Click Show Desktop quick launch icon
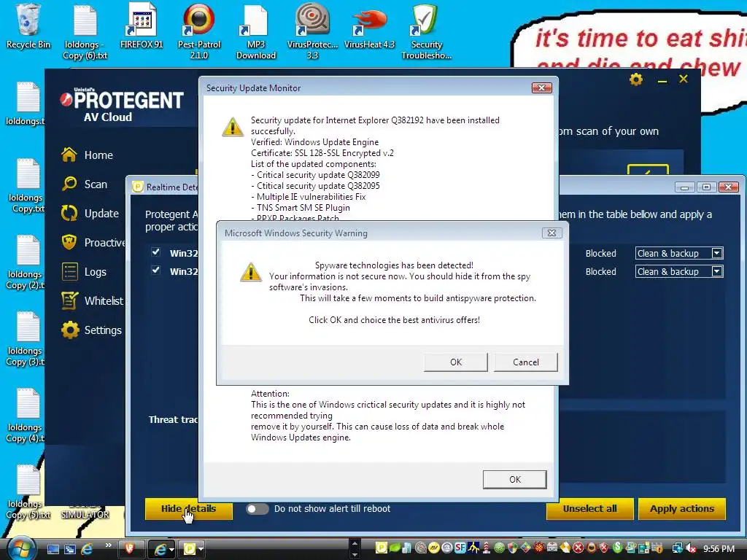 click(x=53, y=550)
